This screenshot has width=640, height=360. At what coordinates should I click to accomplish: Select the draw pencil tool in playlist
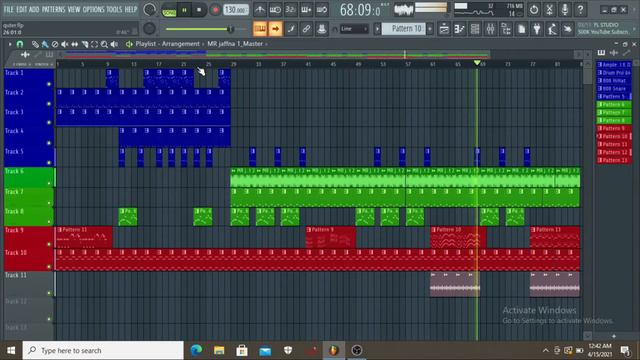[36, 44]
